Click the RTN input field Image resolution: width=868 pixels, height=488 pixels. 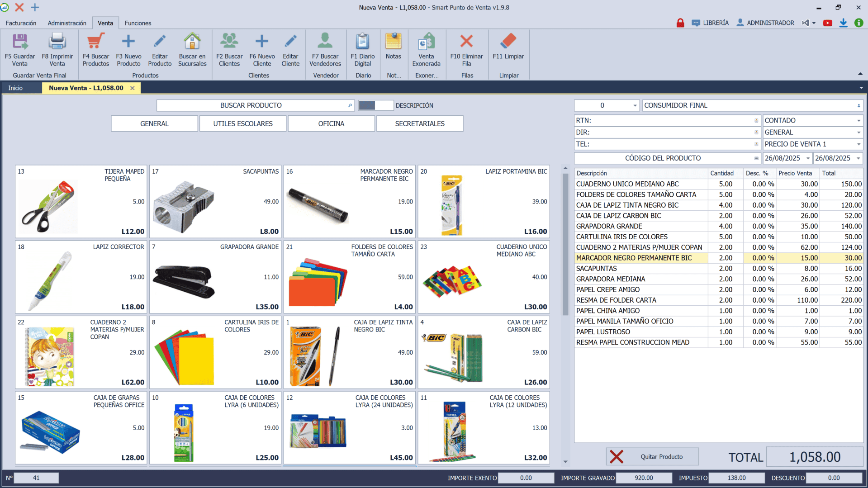(667, 121)
